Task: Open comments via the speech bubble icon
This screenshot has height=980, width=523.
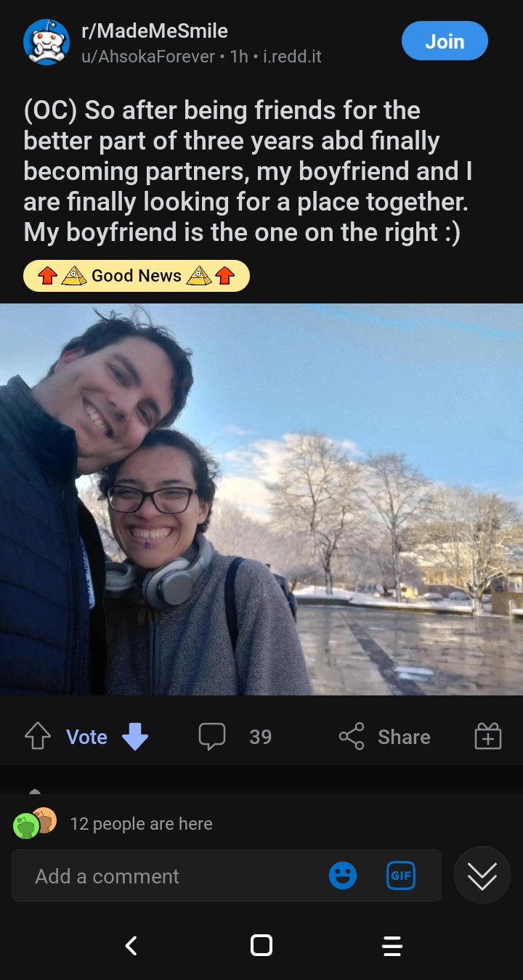Action: click(x=211, y=737)
